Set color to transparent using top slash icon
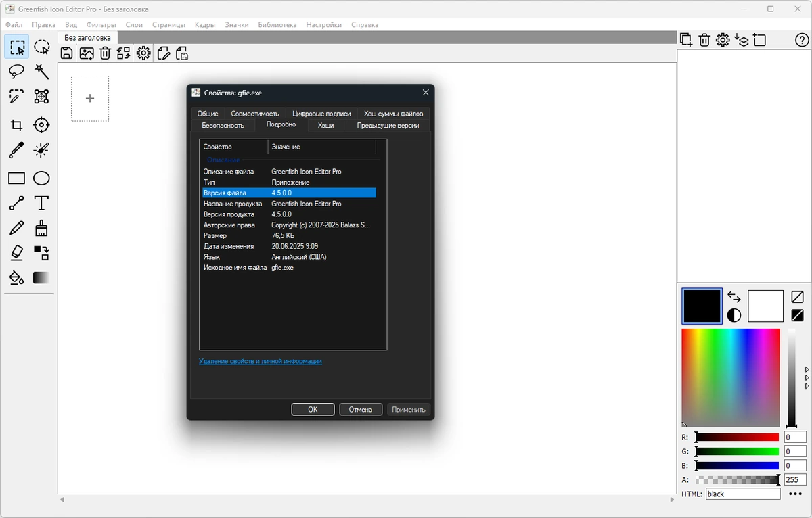Image resolution: width=812 pixels, height=518 pixels. [798, 296]
